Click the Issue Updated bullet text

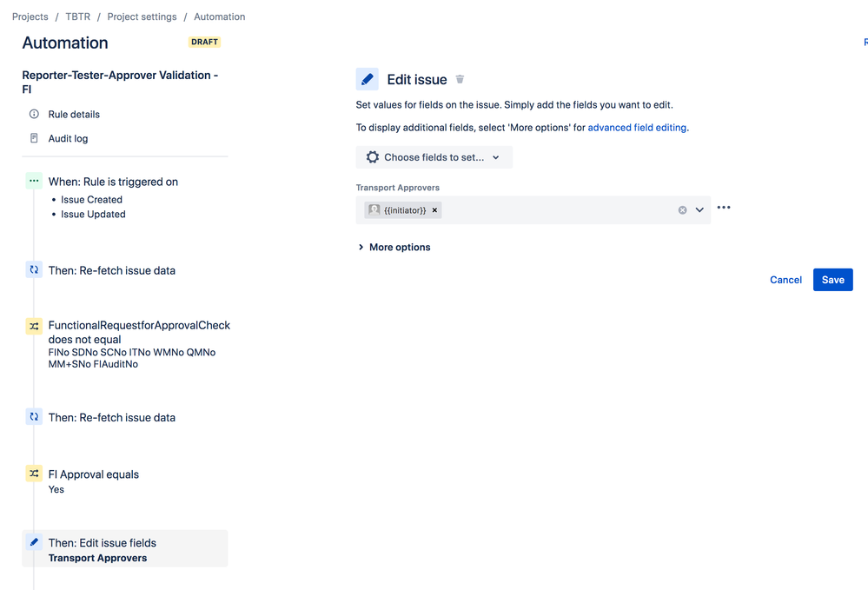[93, 215]
